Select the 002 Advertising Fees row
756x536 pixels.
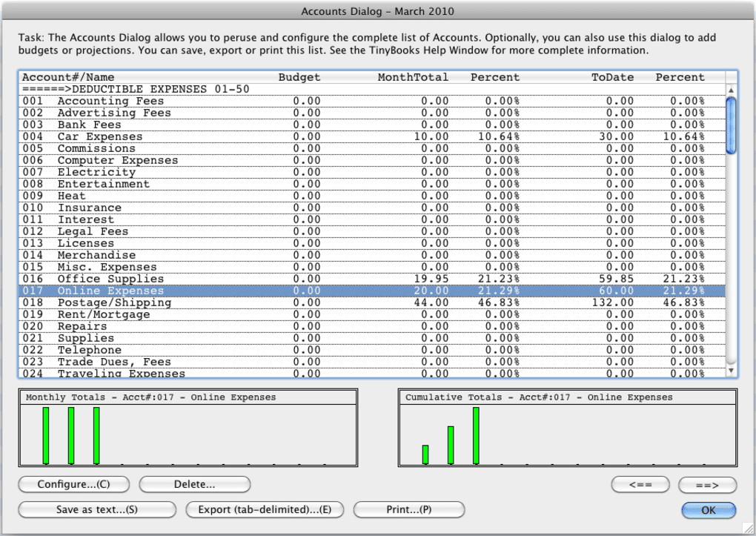(x=372, y=113)
